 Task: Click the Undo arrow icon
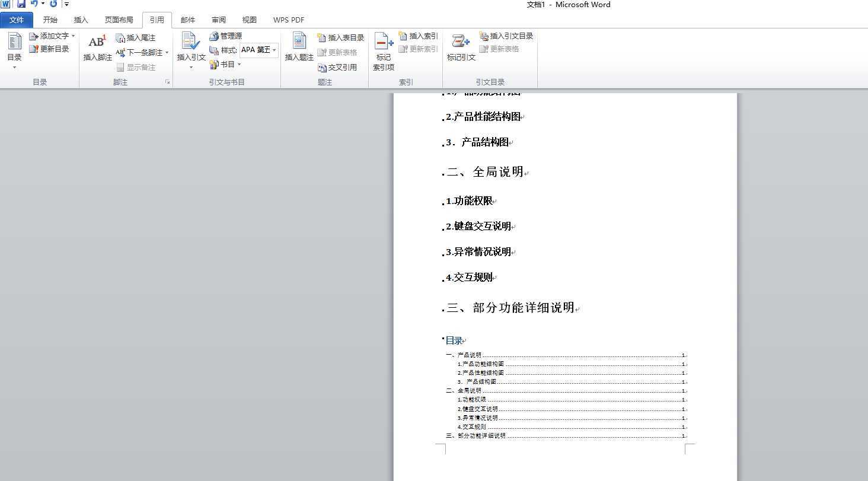[x=34, y=4]
